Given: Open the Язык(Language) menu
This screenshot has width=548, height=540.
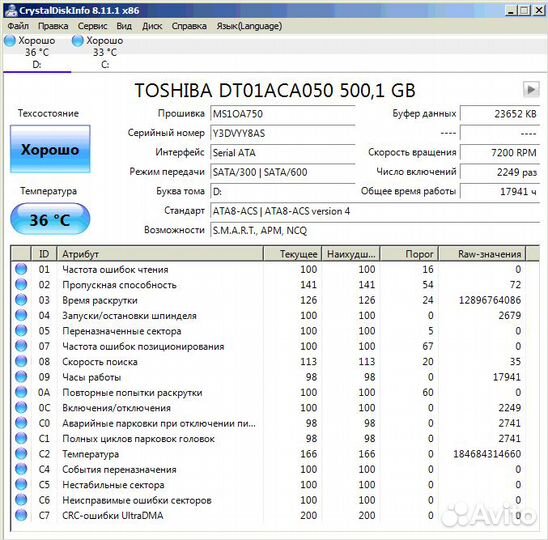Looking at the screenshot, I should [x=249, y=26].
